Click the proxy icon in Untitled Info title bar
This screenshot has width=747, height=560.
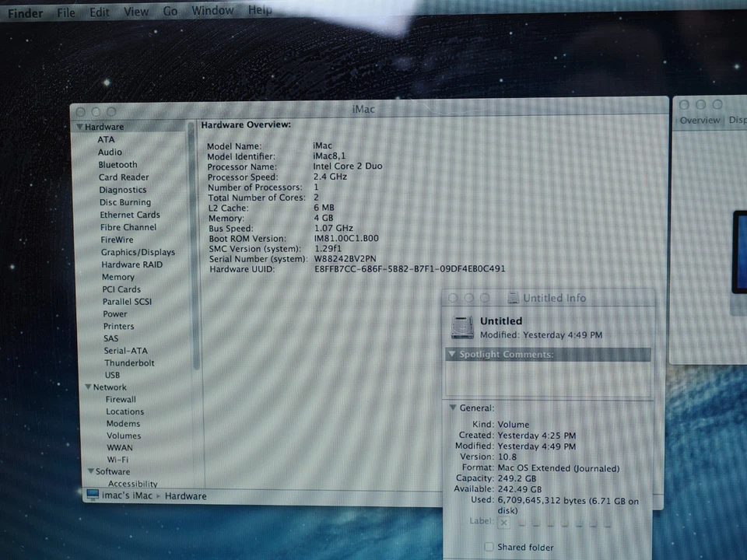click(x=513, y=298)
